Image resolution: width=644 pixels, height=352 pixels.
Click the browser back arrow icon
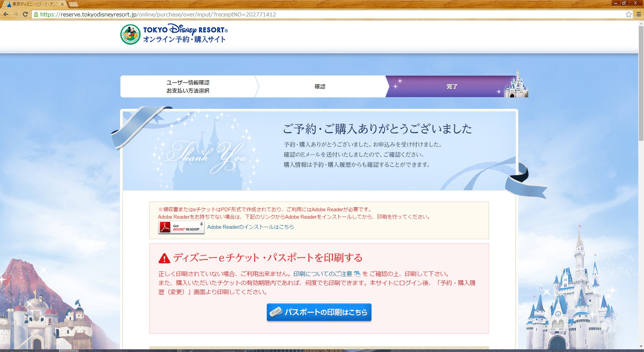[6, 14]
